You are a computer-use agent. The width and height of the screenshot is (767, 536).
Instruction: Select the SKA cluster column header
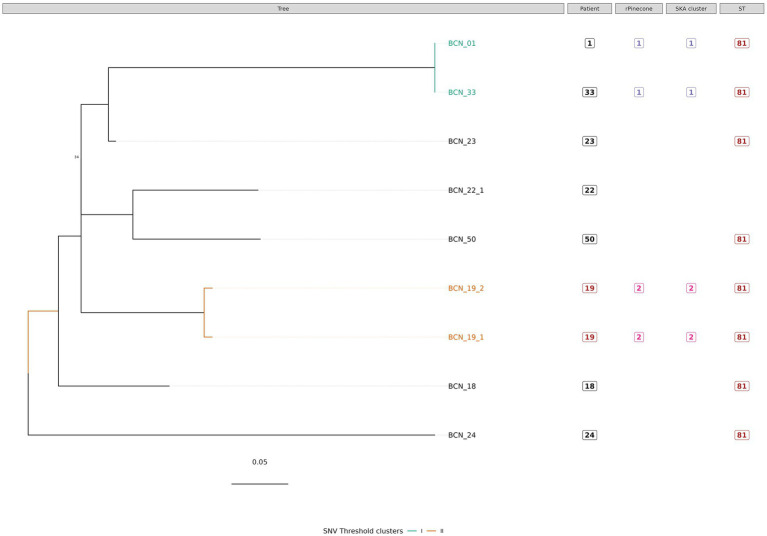click(691, 8)
